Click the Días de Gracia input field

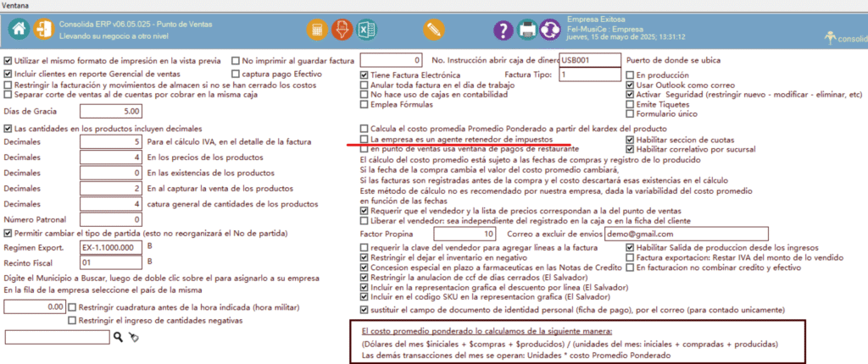109,111
